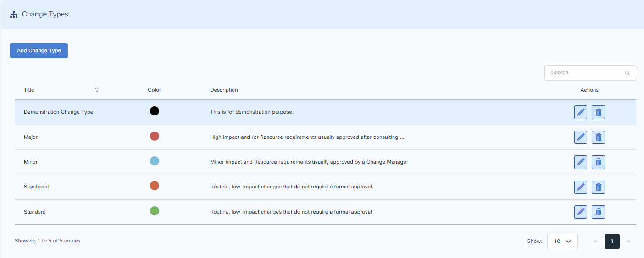The width and height of the screenshot is (644, 258).
Task: Click the green Standard color dot
Action: click(x=155, y=211)
